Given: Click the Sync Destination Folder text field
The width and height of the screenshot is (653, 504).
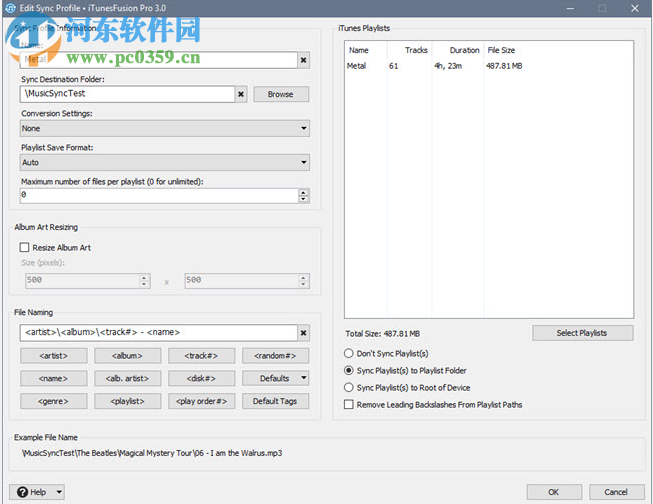Looking at the screenshot, I should tap(127, 94).
